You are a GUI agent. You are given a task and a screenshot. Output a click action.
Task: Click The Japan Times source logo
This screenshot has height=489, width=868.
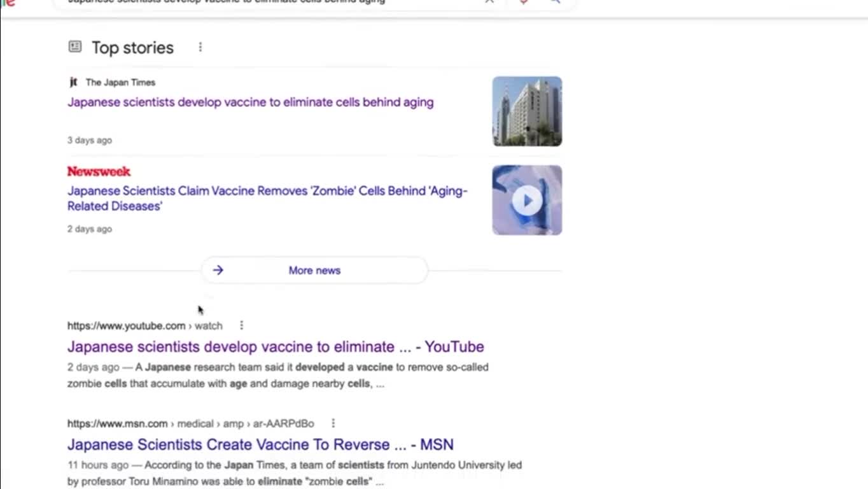click(73, 82)
